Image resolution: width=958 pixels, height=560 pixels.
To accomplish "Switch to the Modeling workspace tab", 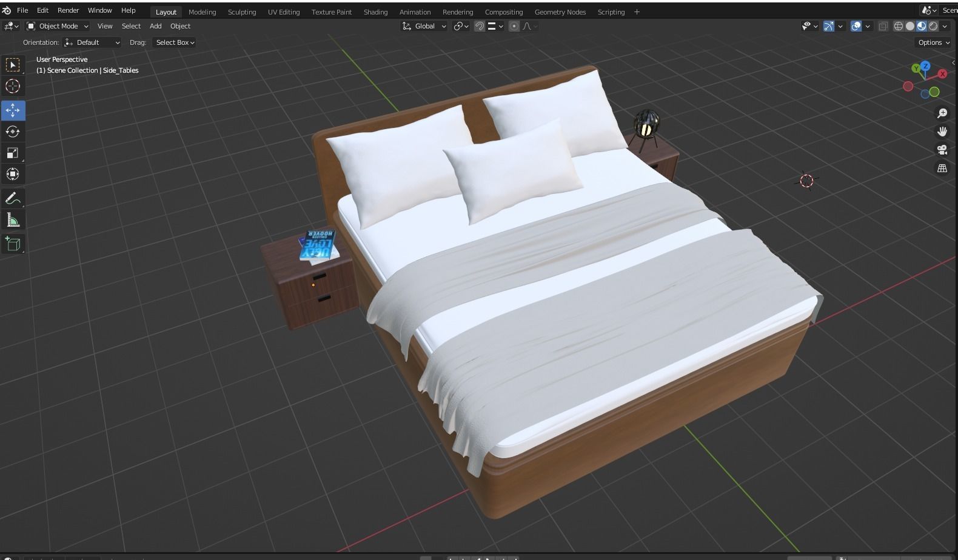I will (202, 12).
